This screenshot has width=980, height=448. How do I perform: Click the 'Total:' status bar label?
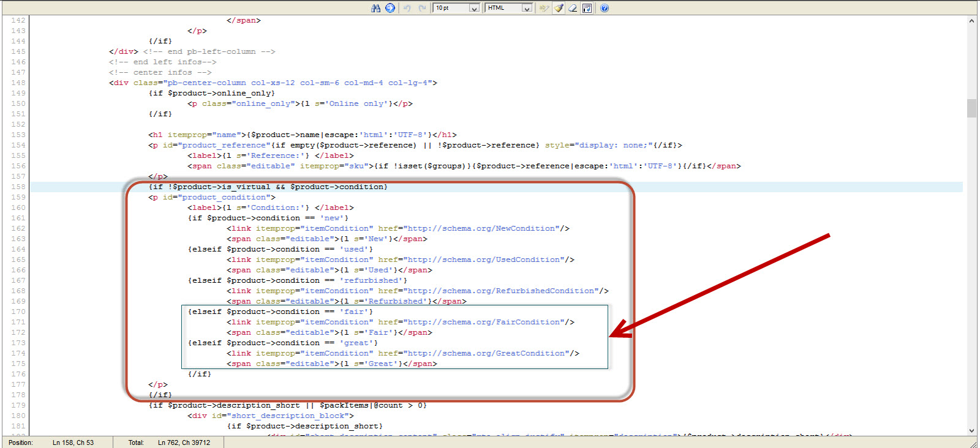tap(136, 442)
